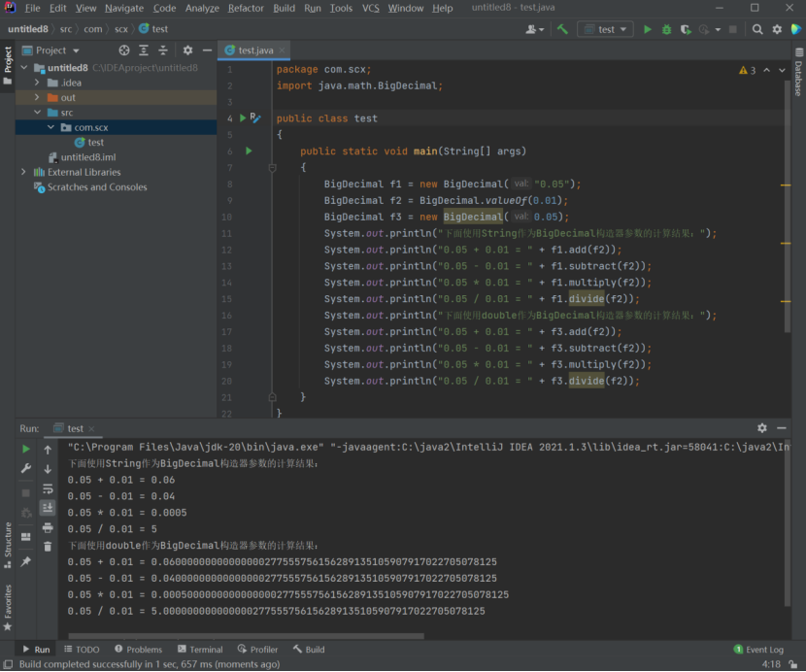Rerun test using Run panel's green arrow
The width and height of the screenshot is (806, 672).
point(26,450)
